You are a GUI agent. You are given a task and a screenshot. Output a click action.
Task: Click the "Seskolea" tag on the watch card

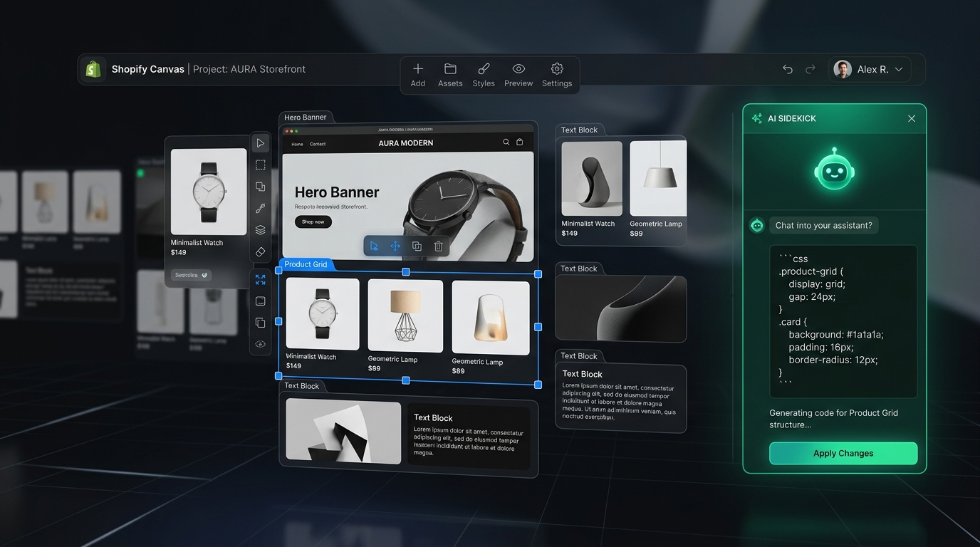[x=192, y=275]
